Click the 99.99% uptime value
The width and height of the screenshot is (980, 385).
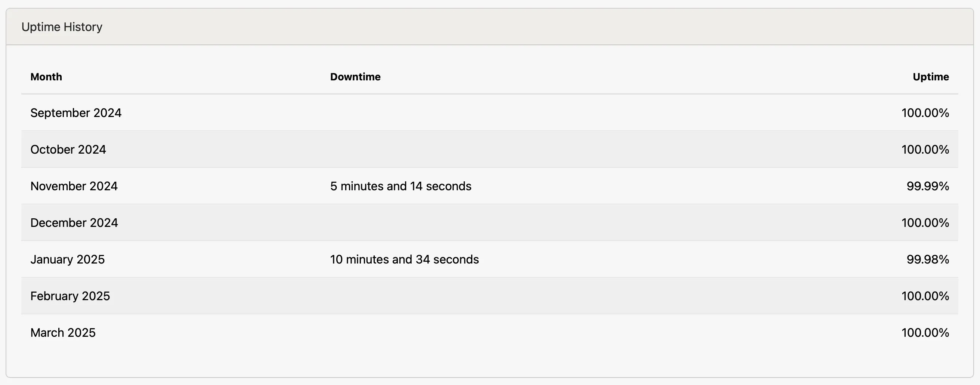click(x=927, y=186)
